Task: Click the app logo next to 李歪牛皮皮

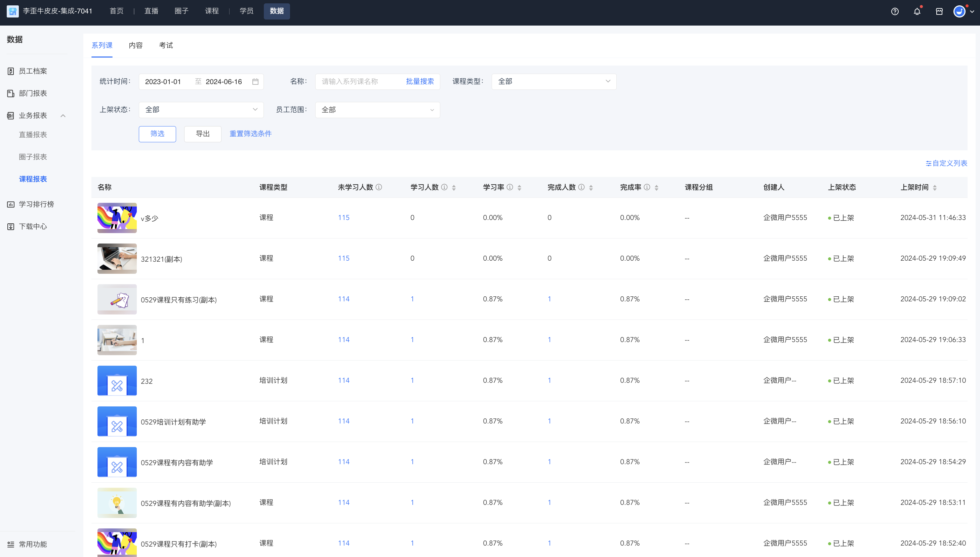Action: click(13, 11)
